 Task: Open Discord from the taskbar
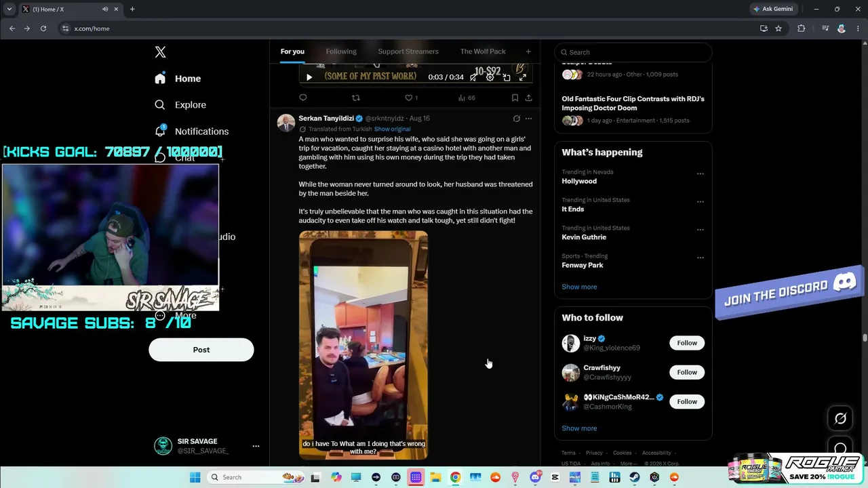coord(535,477)
